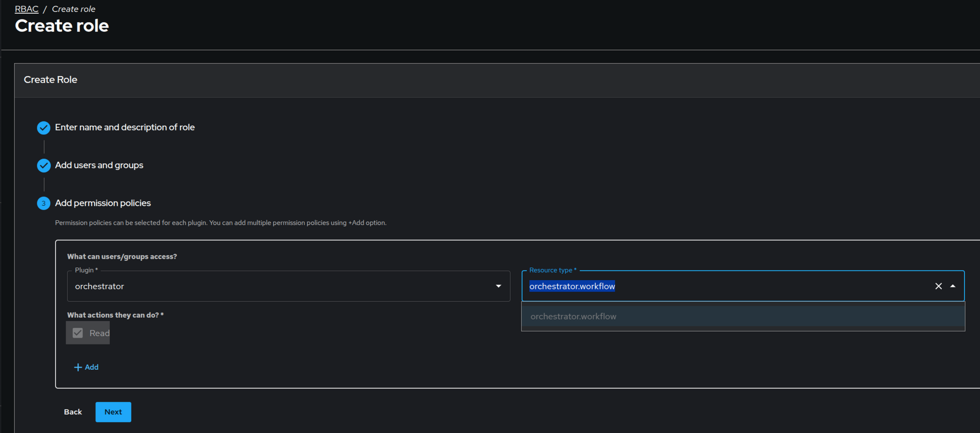This screenshot has width=980, height=433.
Task: Open the Plugin dropdown arrow
Action: (498, 286)
